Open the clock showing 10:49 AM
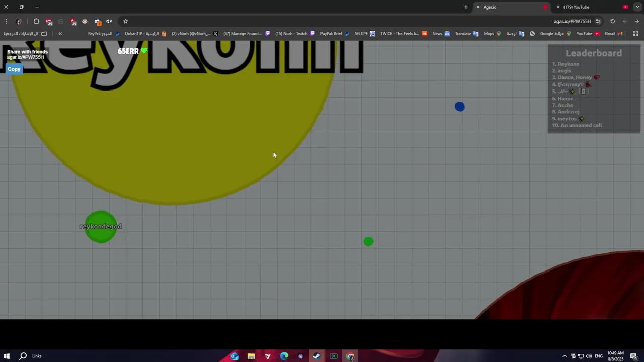The height and width of the screenshot is (362, 644). click(x=615, y=356)
